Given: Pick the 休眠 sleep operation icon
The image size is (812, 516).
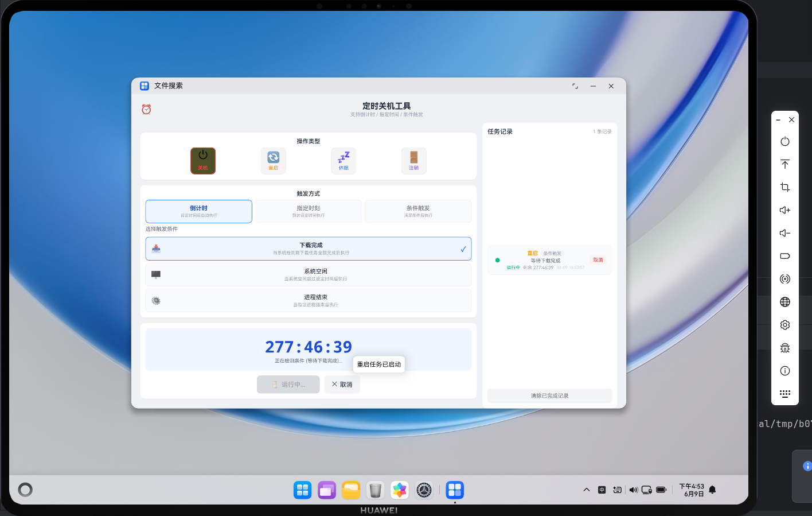Looking at the screenshot, I should 343,161.
